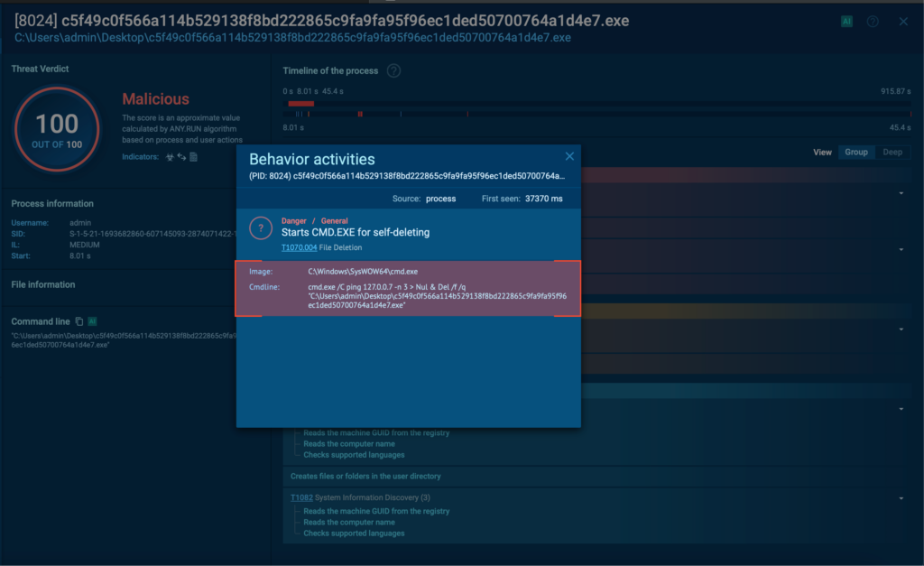Click the red segment on the process timeline

300,104
